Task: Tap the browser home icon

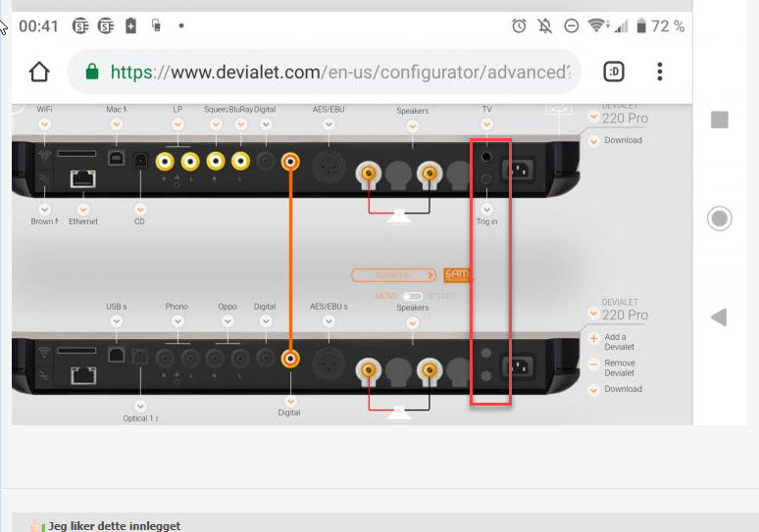Action: [39, 73]
